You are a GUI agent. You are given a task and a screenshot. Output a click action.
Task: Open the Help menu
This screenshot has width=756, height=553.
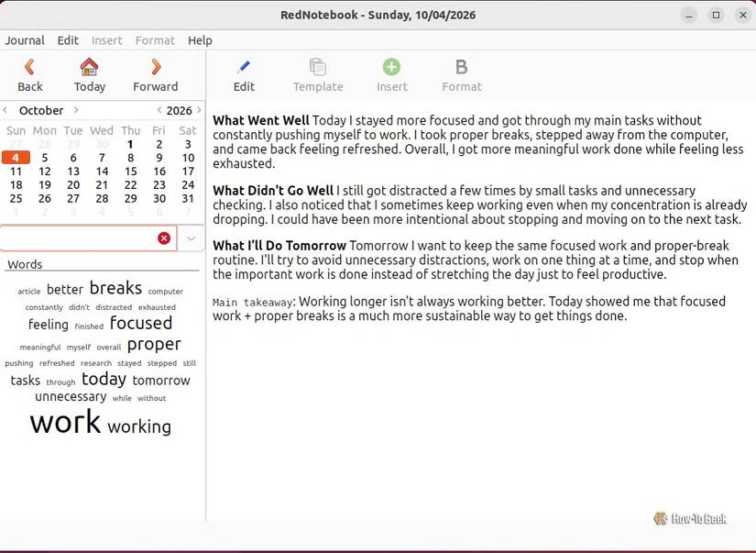point(200,40)
